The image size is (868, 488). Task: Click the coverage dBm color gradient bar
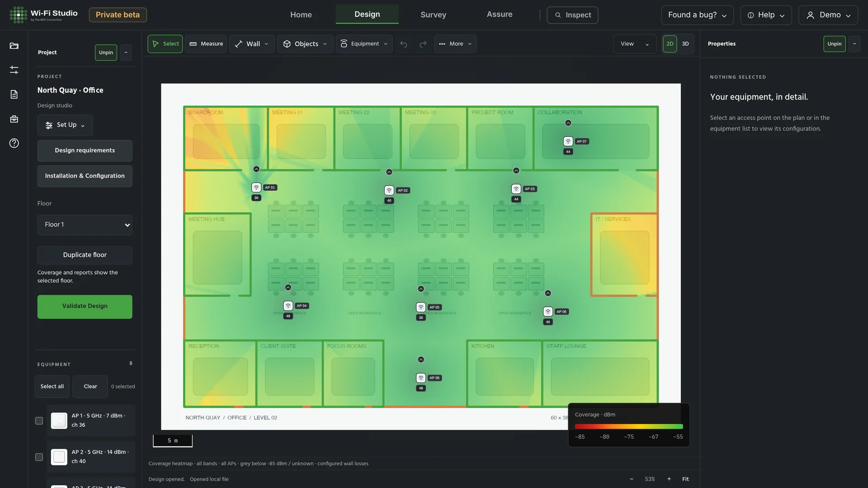[x=628, y=426]
